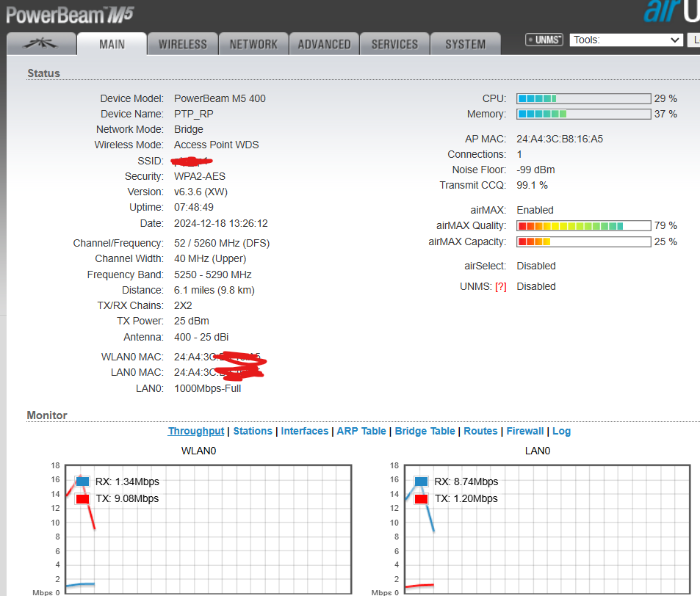Viewport: 700px width, 596px height.
Task: Click TX Power value 25 dBm
Action: 192,321
